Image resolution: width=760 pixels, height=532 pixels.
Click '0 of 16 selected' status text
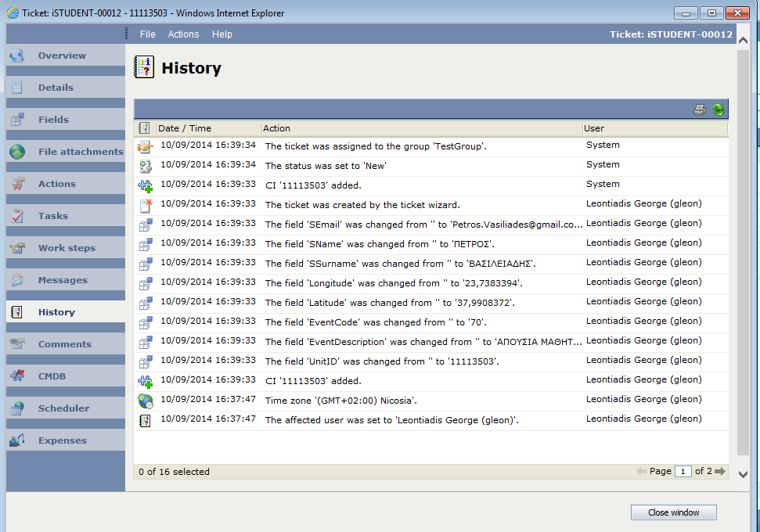(x=174, y=472)
